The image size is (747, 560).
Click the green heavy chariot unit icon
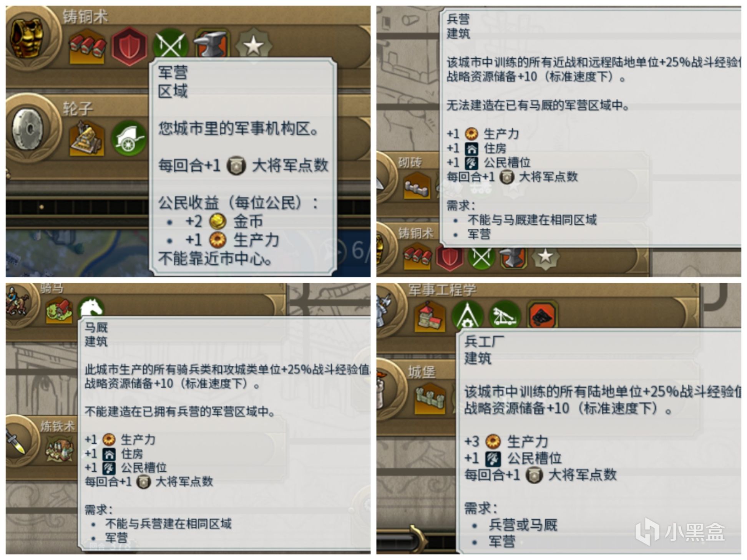pos(129,138)
